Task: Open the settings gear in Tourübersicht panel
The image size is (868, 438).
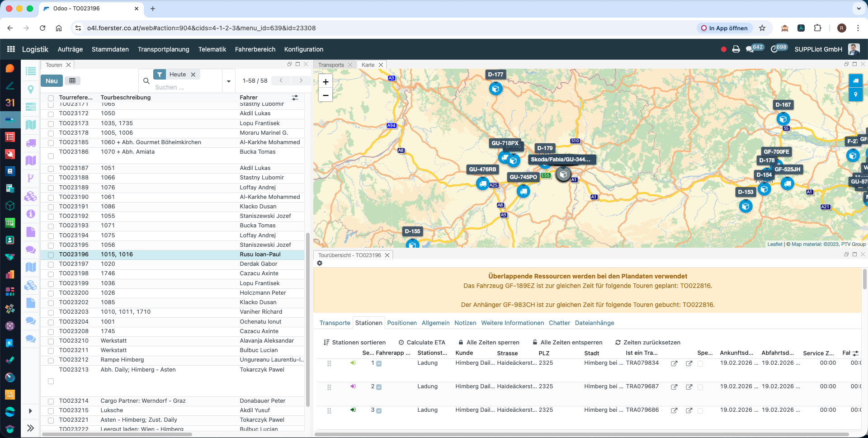Action: click(x=320, y=263)
